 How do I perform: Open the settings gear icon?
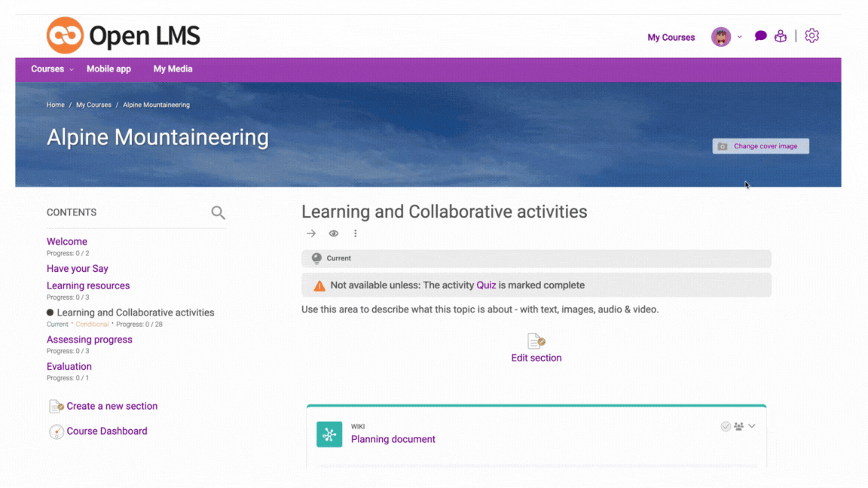click(811, 35)
